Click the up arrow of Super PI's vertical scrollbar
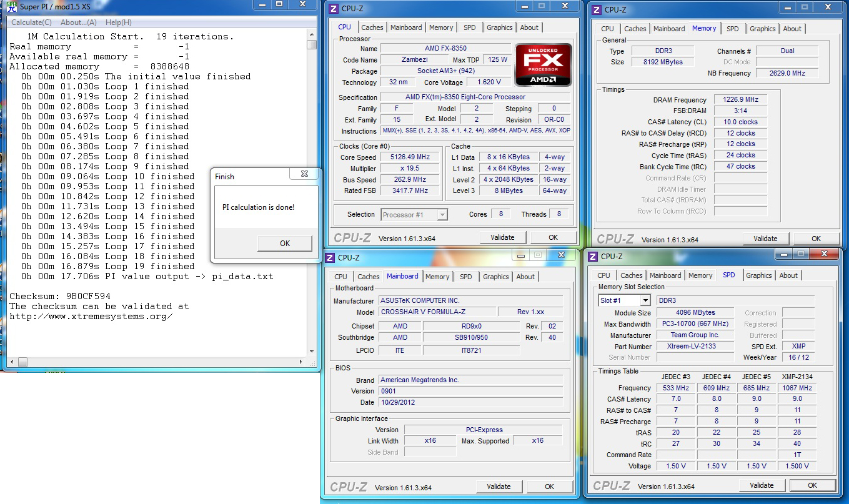This screenshot has width=849, height=504. pos(312,35)
